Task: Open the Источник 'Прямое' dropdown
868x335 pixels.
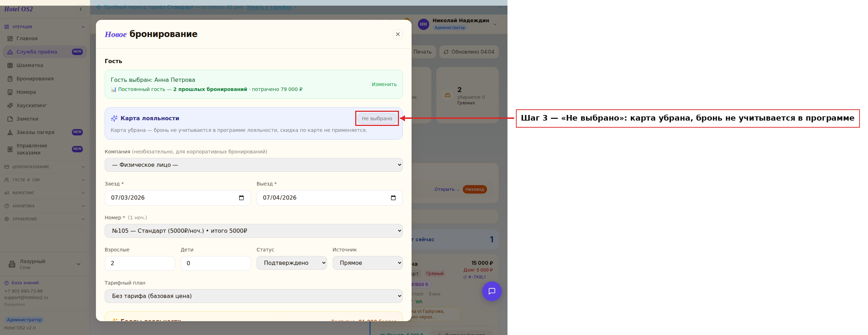Action: pos(367,263)
